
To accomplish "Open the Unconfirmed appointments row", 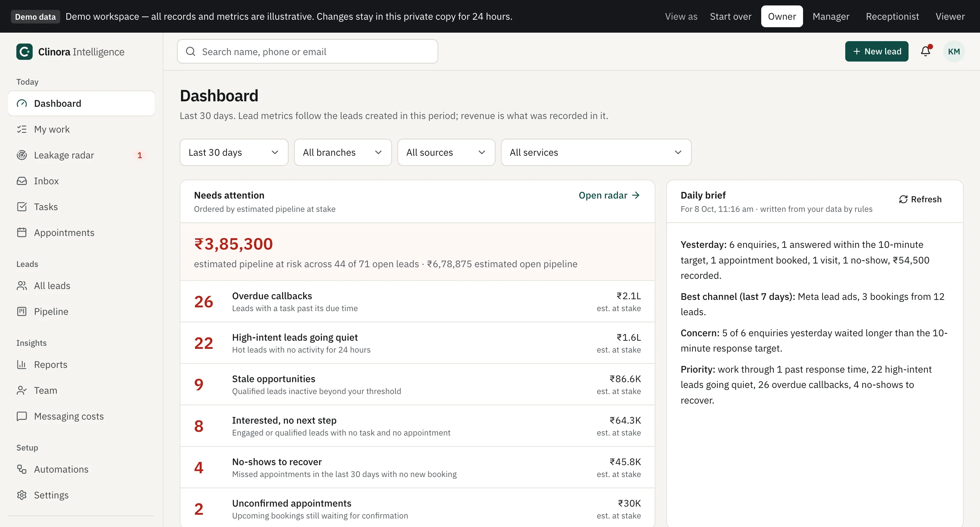I will 417,508.
